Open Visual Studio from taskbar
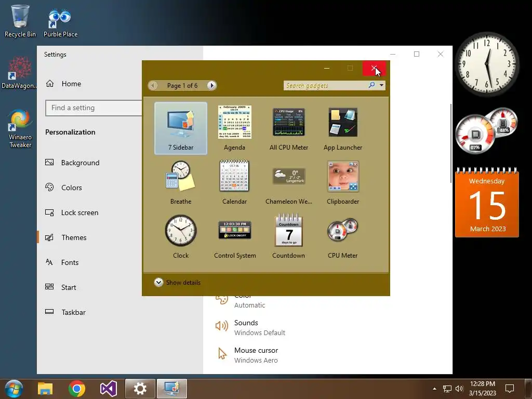The height and width of the screenshot is (399, 532). (108, 389)
